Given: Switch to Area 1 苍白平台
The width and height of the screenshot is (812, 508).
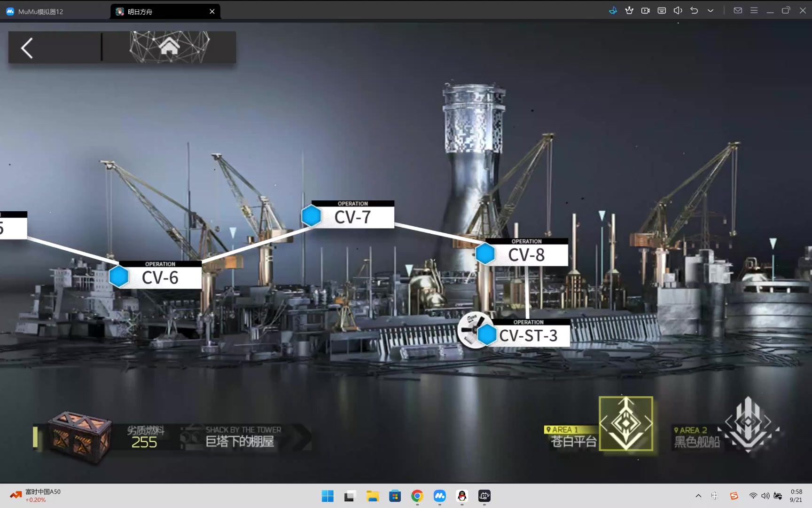Looking at the screenshot, I should point(625,423).
